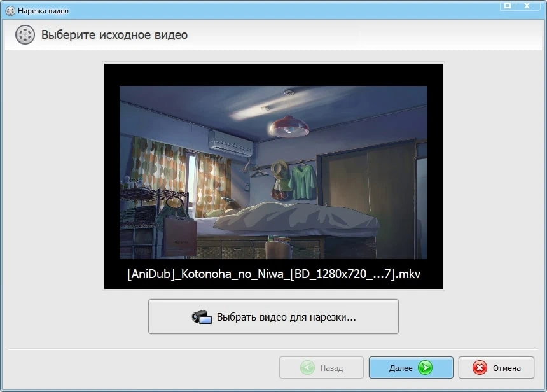Click the 'Выберите исходное видео' heading text

coord(114,35)
